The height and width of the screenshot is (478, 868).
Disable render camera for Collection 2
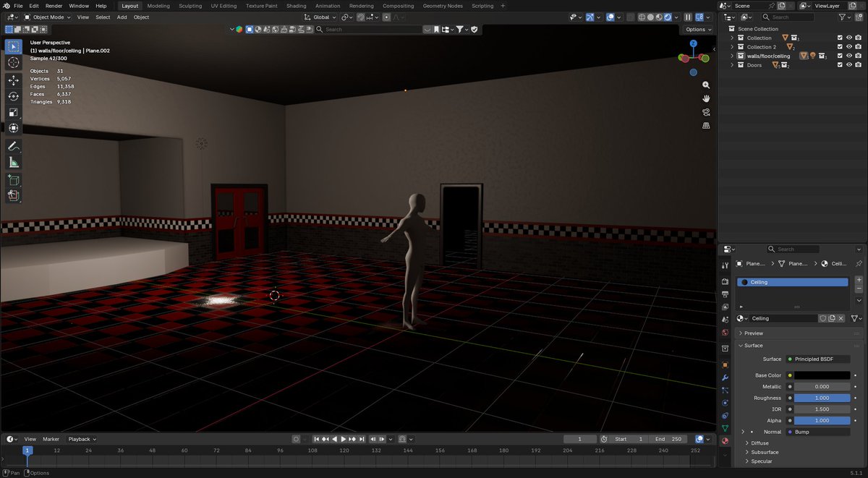click(859, 47)
